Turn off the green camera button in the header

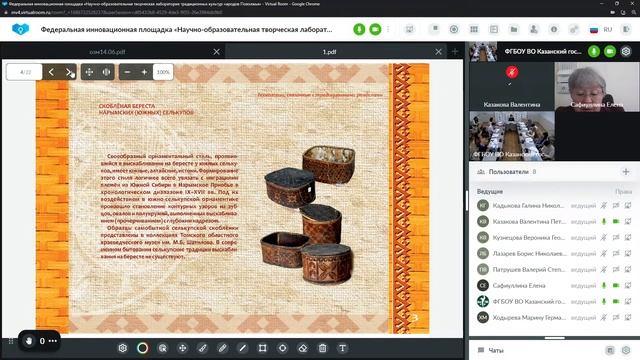click(x=375, y=29)
